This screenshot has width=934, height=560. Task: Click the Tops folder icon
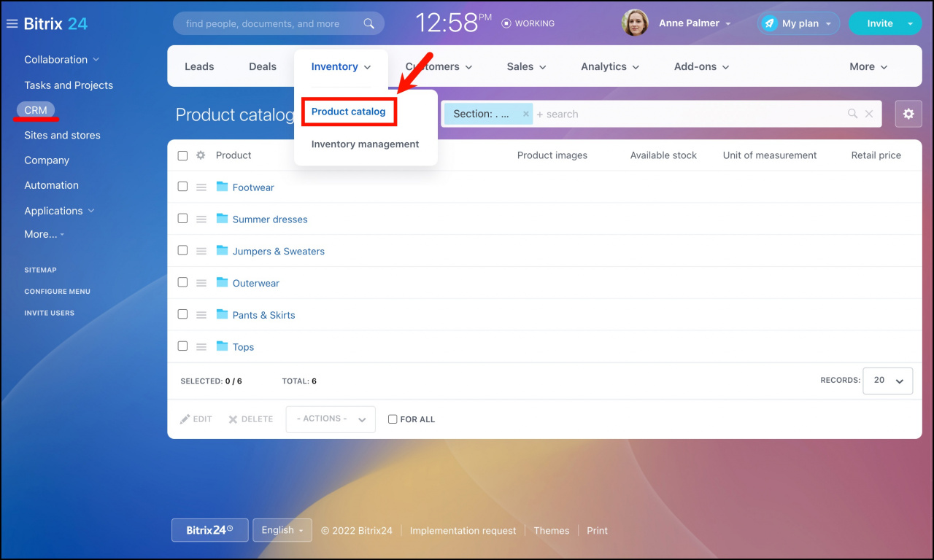pyautogui.click(x=223, y=346)
